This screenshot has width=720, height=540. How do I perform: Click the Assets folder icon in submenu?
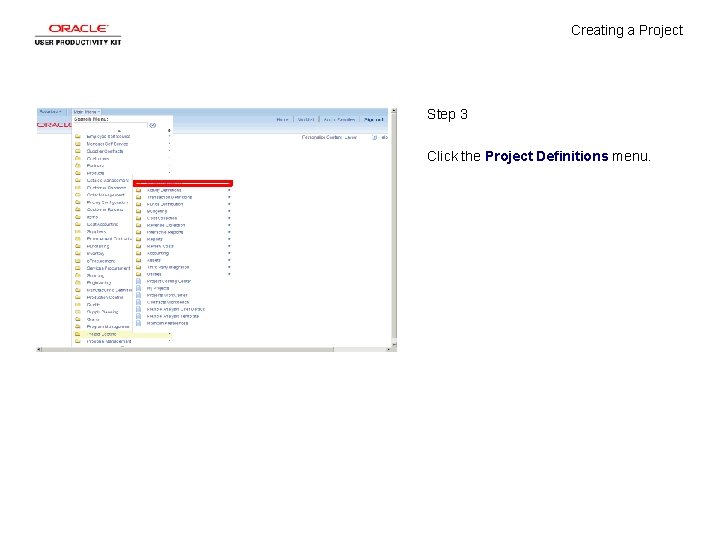138,260
